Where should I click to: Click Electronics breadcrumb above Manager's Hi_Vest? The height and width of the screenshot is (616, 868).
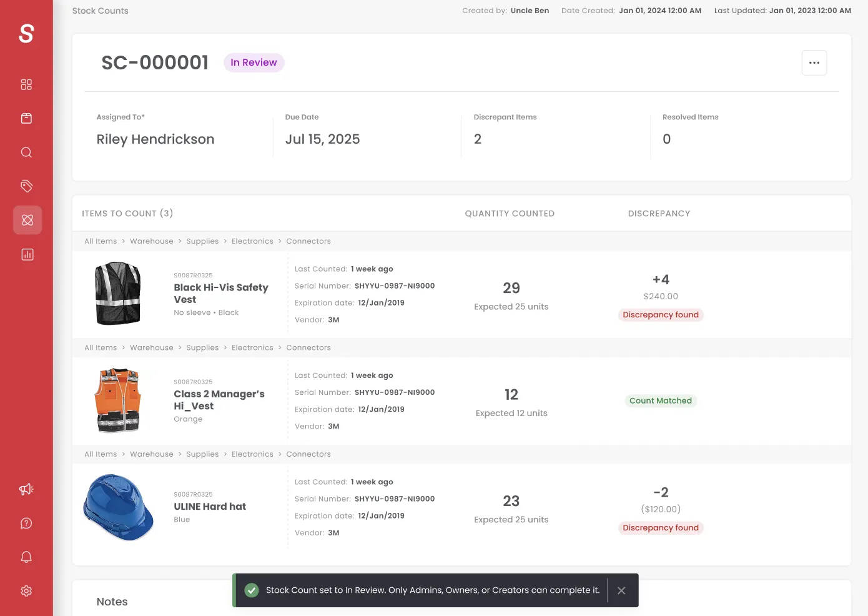252,348
